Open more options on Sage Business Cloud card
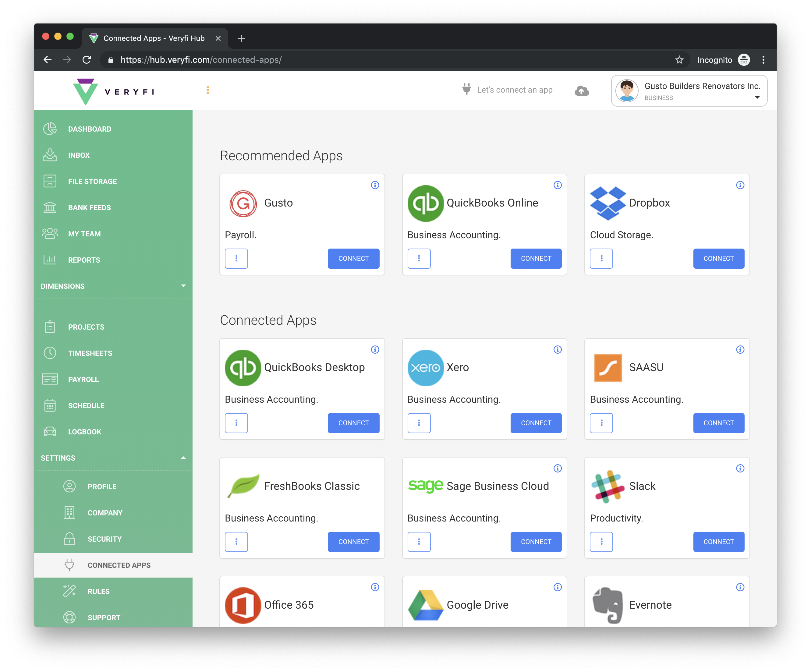This screenshot has height=672, width=811. [x=419, y=542]
